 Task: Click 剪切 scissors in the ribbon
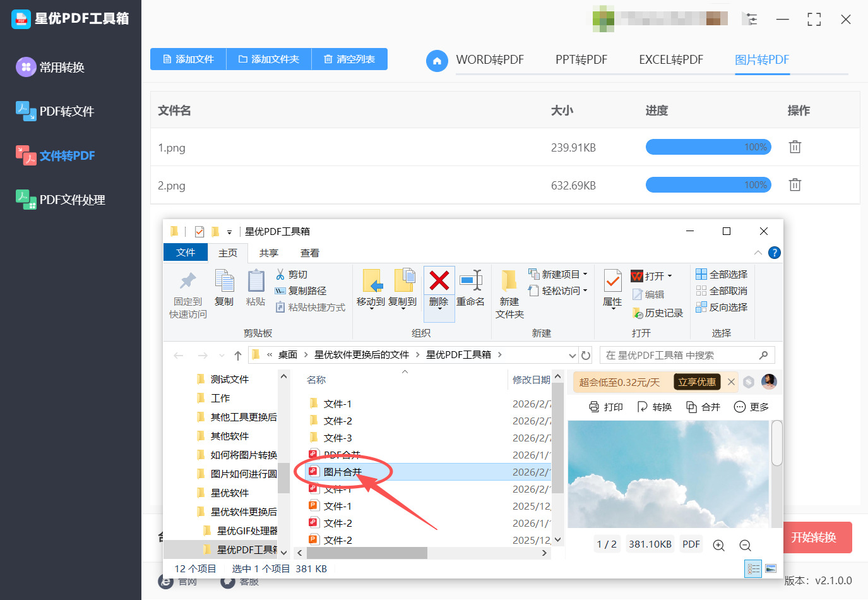click(292, 275)
